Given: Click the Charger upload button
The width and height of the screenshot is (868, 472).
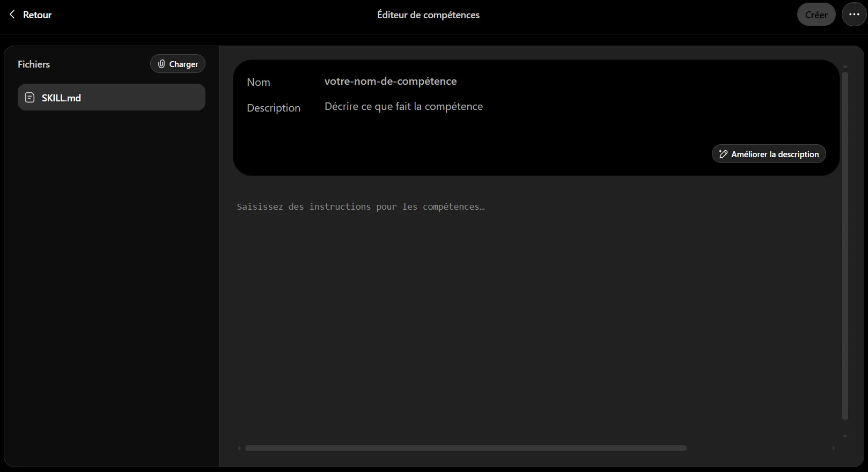Looking at the screenshot, I should (178, 64).
